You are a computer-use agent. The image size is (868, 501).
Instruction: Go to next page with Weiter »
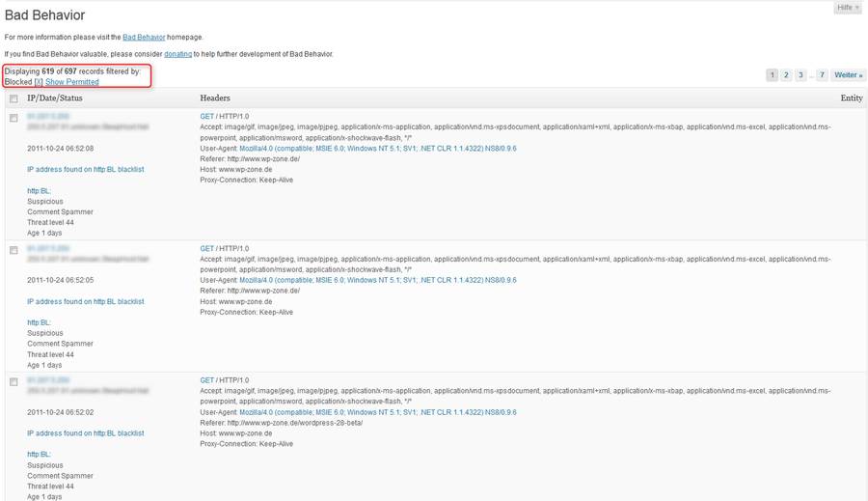tap(848, 75)
